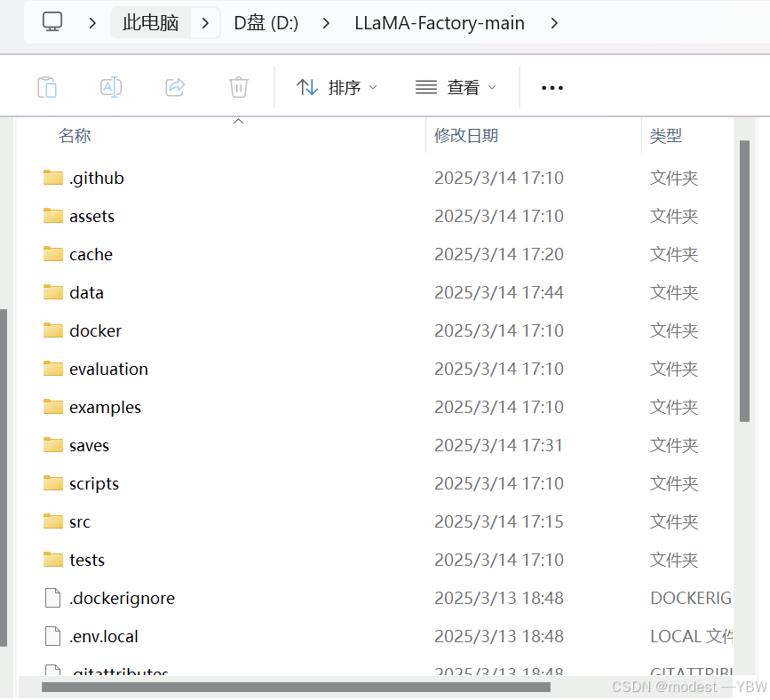Expand chevron after LLaMA-Factory-main breadcrumb
Image resolution: width=770 pixels, height=700 pixels.
pos(554,22)
